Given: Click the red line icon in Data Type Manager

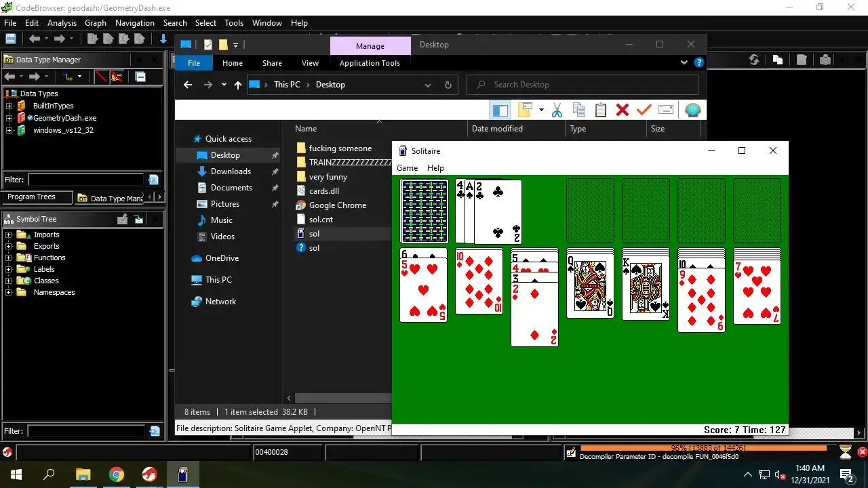Looking at the screenshot, I should tap(101, 77).
